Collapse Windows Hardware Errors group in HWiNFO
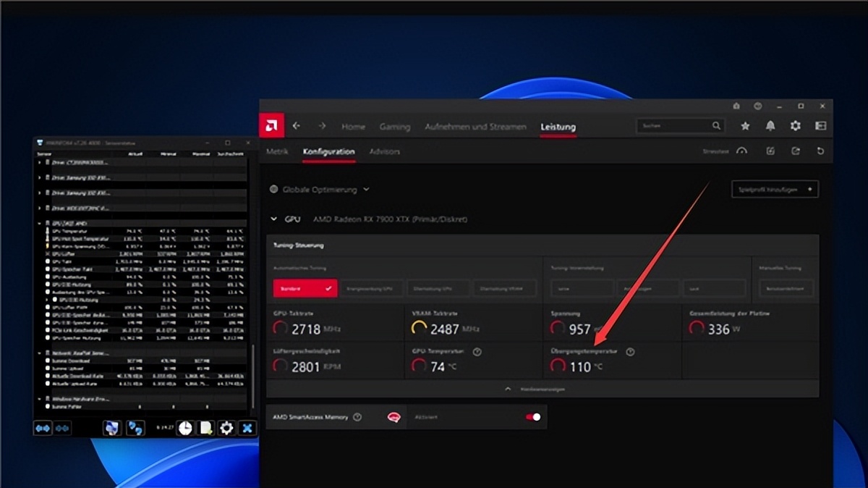Viewport: 868px width, 488px height. tap(40, 398)
